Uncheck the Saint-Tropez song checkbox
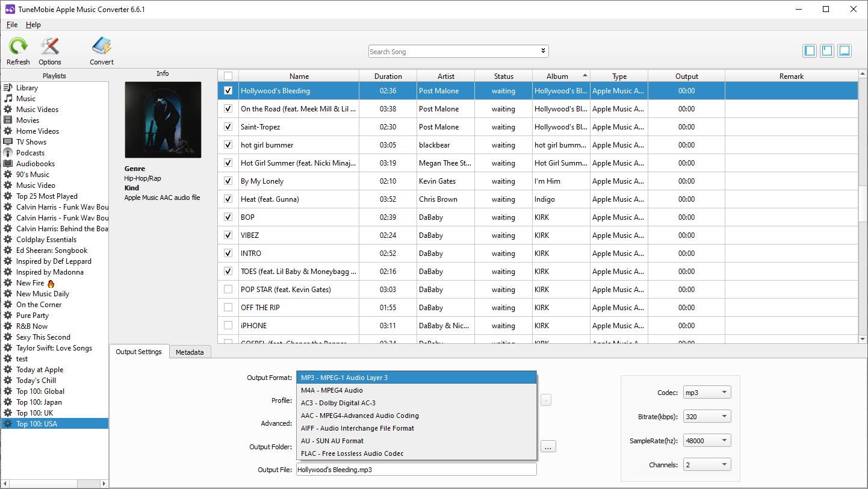868x489 pixels. (228, 127)
